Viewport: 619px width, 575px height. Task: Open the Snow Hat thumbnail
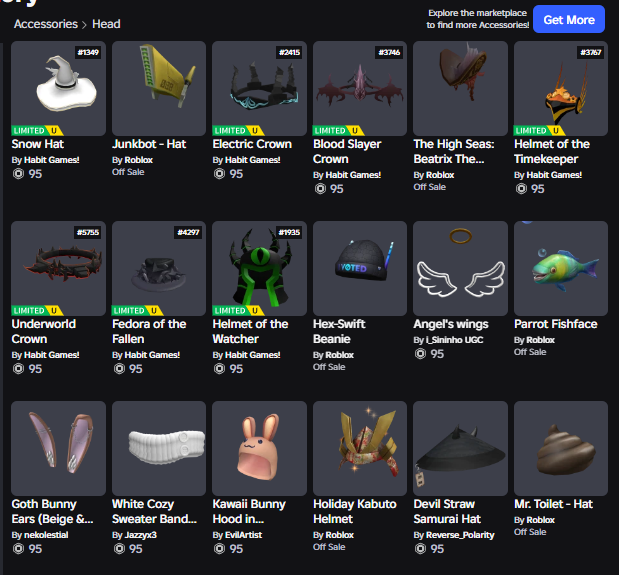pos(58,88)
